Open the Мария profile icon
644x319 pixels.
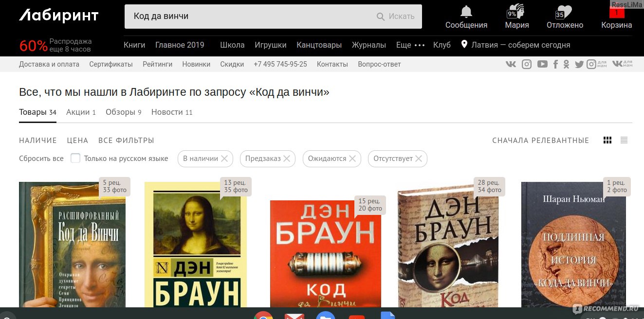click(x=516, y=11)
